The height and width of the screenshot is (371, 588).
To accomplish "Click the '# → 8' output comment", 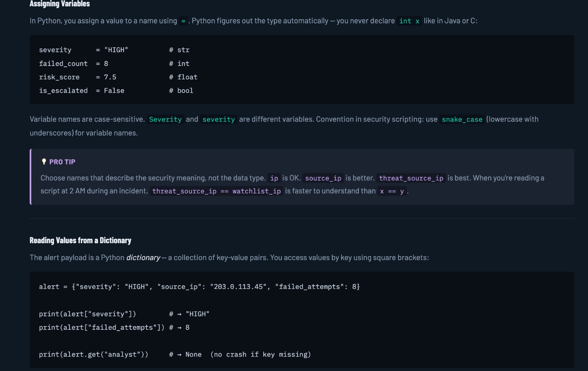I will tap(179, 327).
